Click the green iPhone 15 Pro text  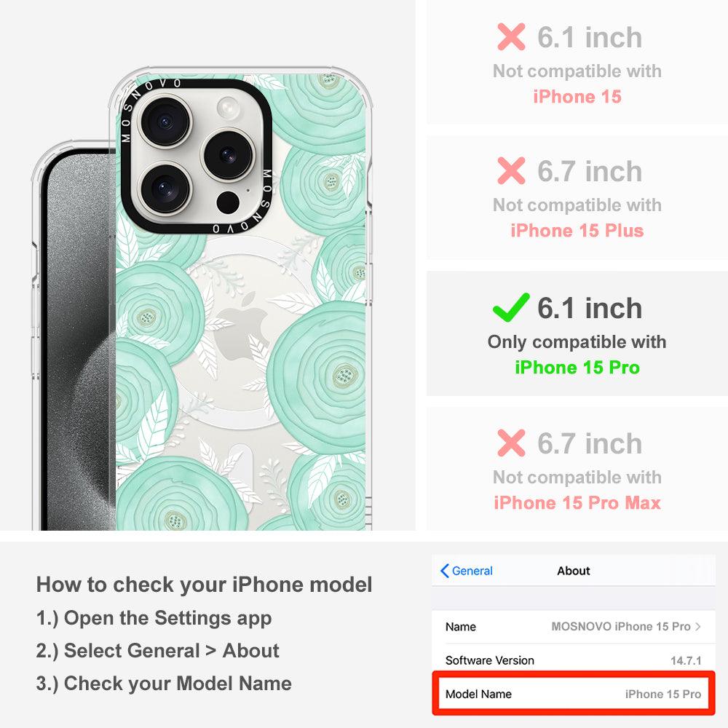pos(577,367)
